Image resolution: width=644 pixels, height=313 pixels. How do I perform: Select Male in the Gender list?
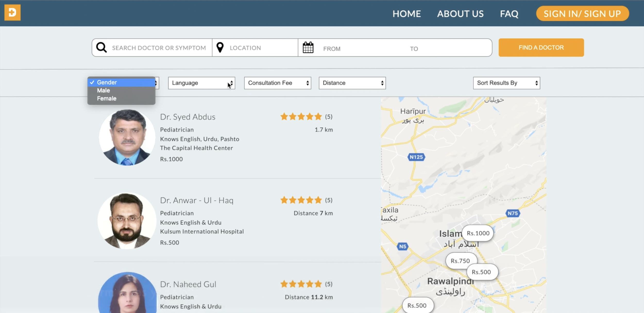click(x=104, y=91)
